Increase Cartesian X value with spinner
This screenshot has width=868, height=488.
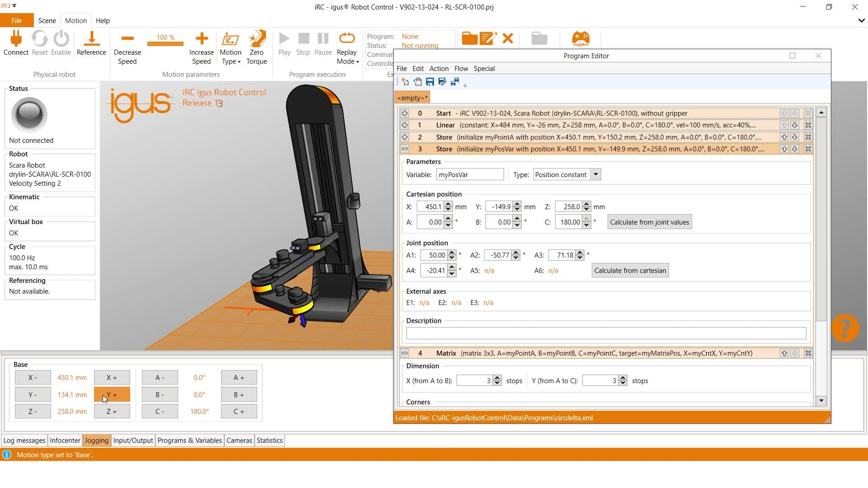pyautogui.click(x=448, y=204)
